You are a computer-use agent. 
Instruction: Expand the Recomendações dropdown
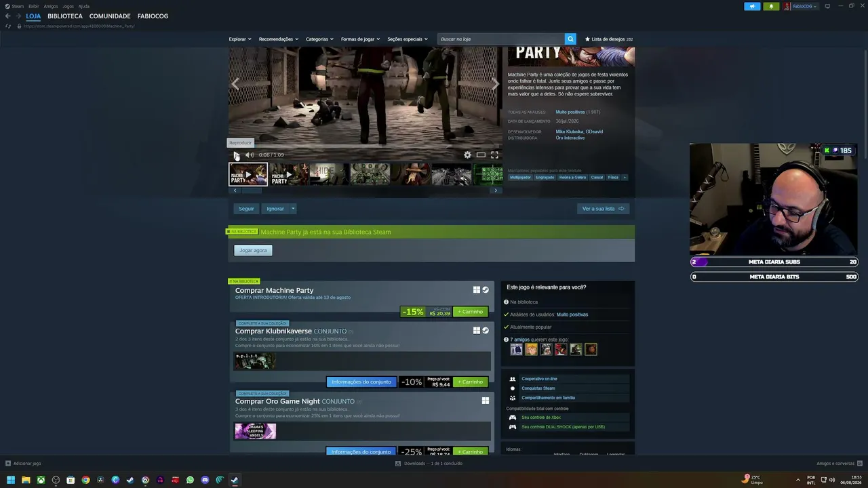(278, 39)
